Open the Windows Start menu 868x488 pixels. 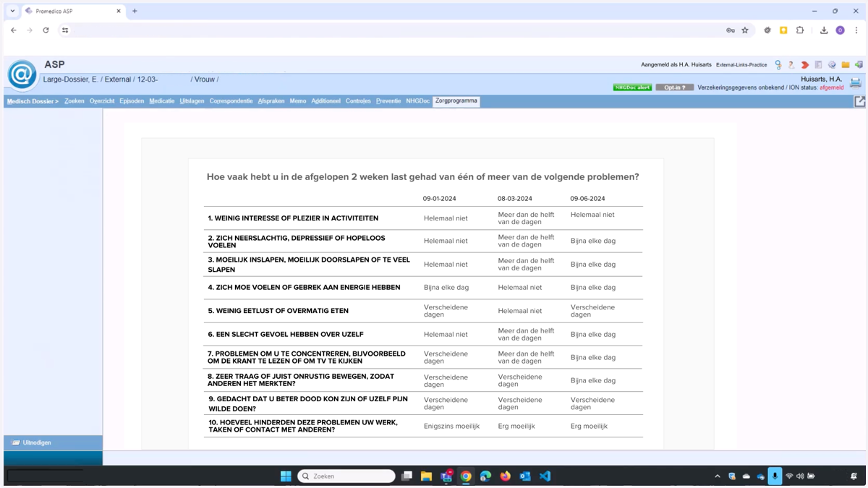(x=286, y=476)
